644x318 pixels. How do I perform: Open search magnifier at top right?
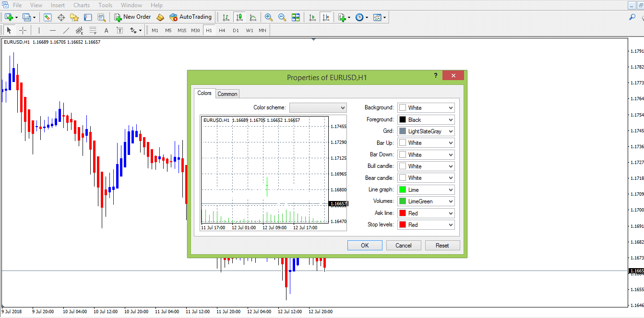[x=632, y=17]
